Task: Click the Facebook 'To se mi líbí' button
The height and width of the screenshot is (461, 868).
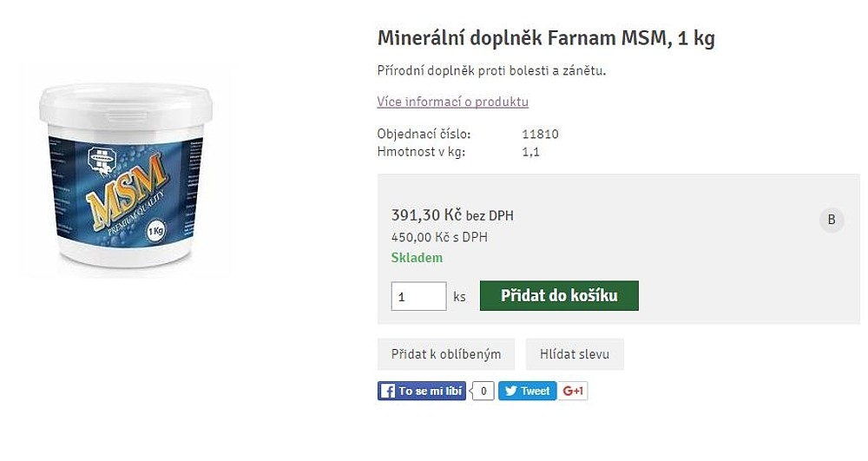Action: 422,391
